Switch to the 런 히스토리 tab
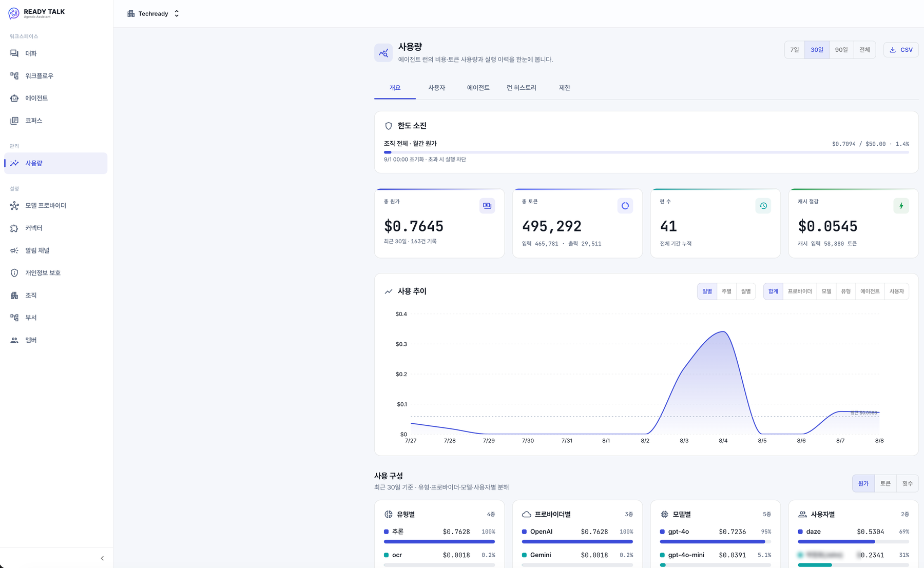Screen dimensions: 924x568 coord(522,88)
